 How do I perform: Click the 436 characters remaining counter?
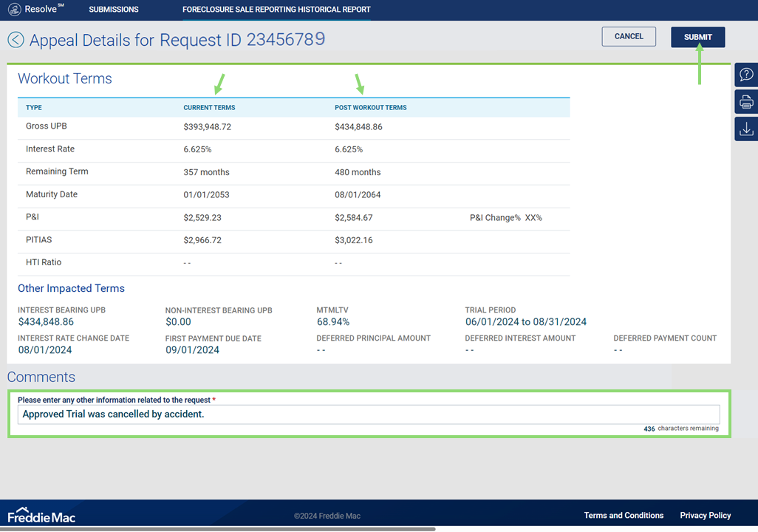coord(681,429)
